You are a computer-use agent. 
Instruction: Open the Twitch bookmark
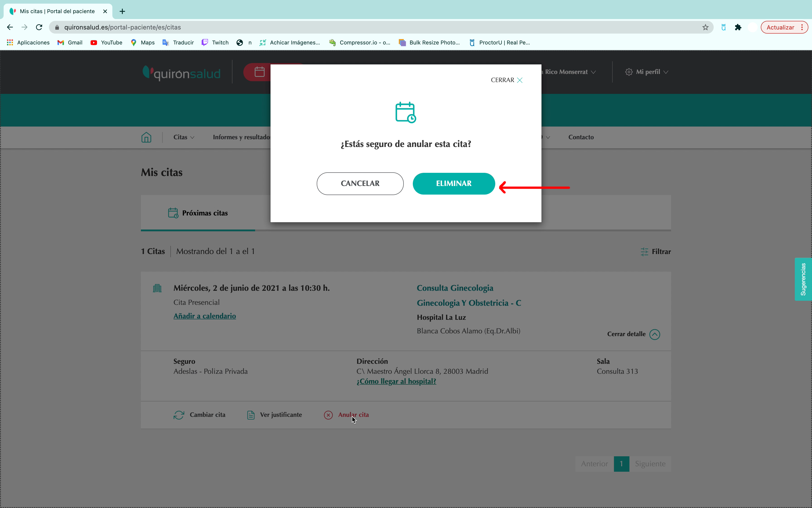215,42
